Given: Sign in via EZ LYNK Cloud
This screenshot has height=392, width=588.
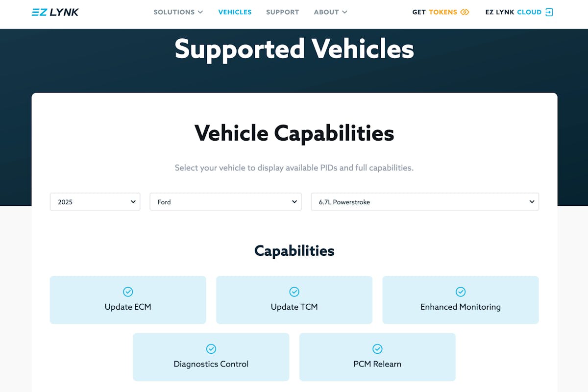Looking at the screenshot, I should [x=513, y=12].
